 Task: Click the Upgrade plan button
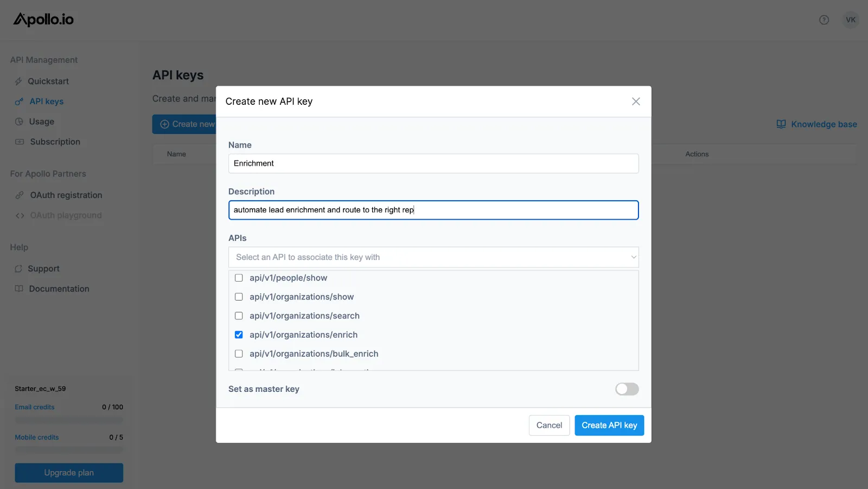click(x=69, y=473)
